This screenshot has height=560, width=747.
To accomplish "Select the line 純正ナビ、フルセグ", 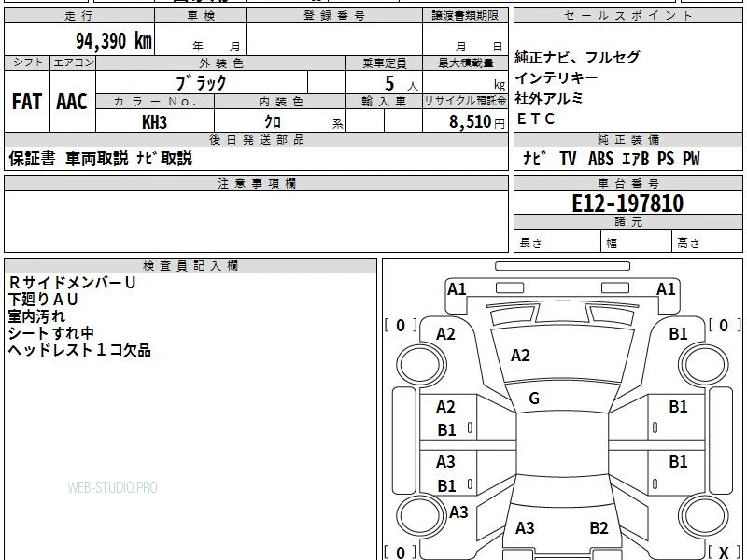I will coord(577,57).
